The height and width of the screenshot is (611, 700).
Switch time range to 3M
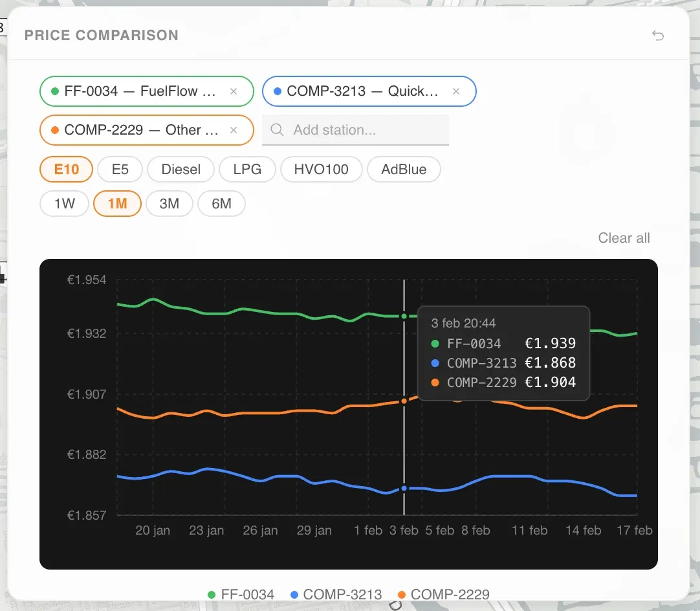[170, 204]
